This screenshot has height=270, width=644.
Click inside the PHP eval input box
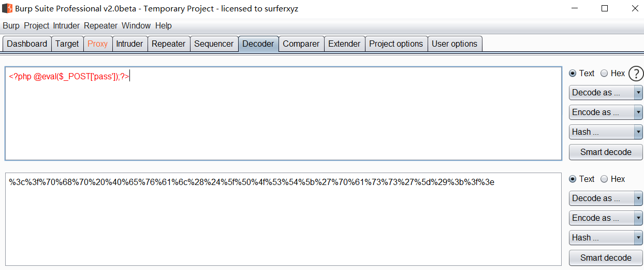tap(283, 113)
